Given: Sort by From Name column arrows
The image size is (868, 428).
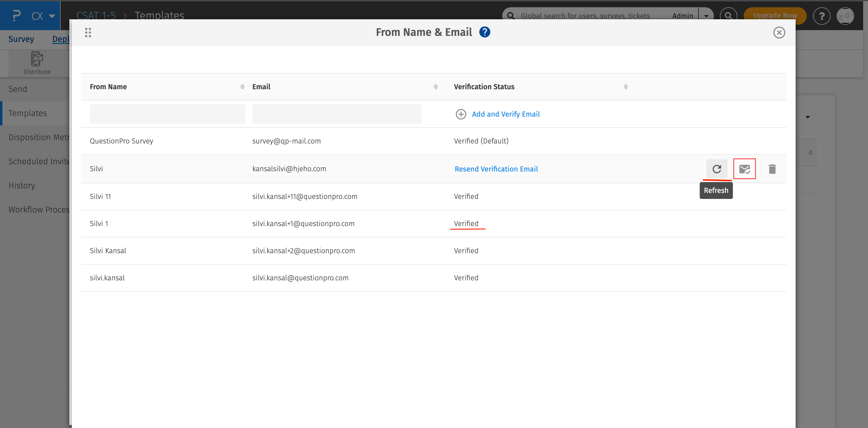Looking at the screenshot, I should pyautogui.click(x=242, y=87).
